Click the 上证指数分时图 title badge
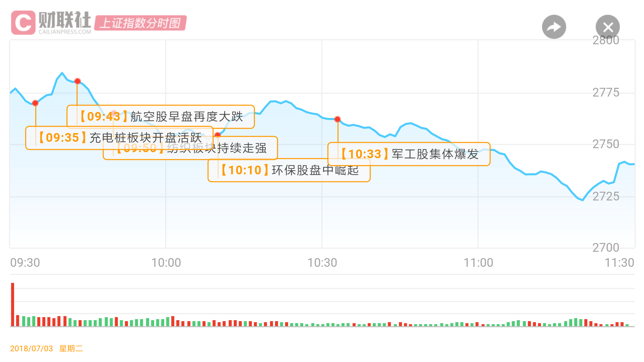 (x=140, y=23)
